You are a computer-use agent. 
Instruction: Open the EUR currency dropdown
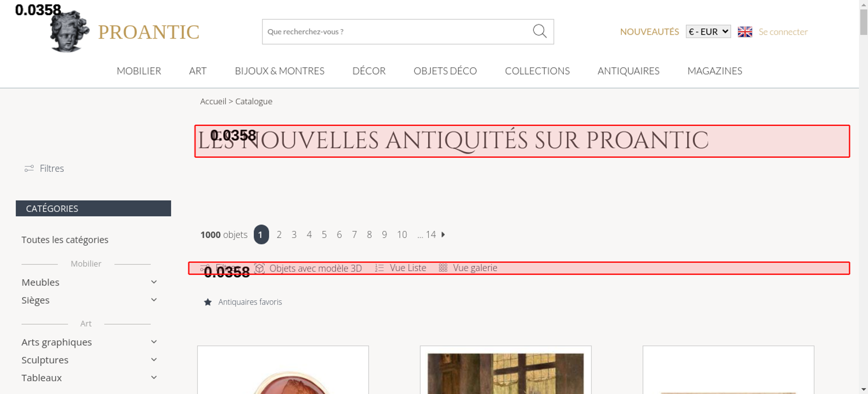(x=708, y=32)
